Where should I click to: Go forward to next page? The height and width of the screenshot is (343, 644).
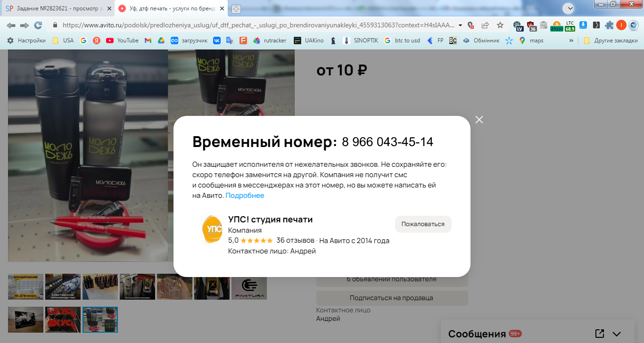[x=25, y=25]
